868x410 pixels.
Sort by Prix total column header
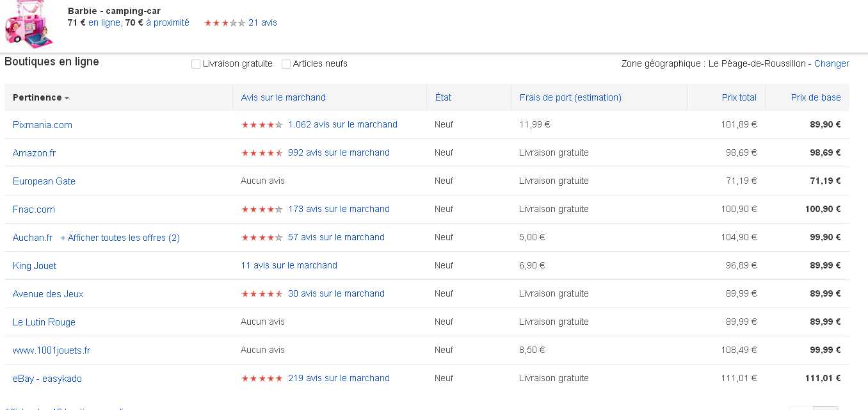[739, 97]
